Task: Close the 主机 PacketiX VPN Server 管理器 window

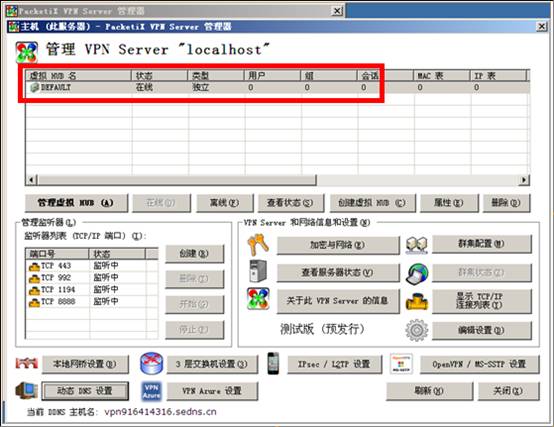Action: [541, 26]
